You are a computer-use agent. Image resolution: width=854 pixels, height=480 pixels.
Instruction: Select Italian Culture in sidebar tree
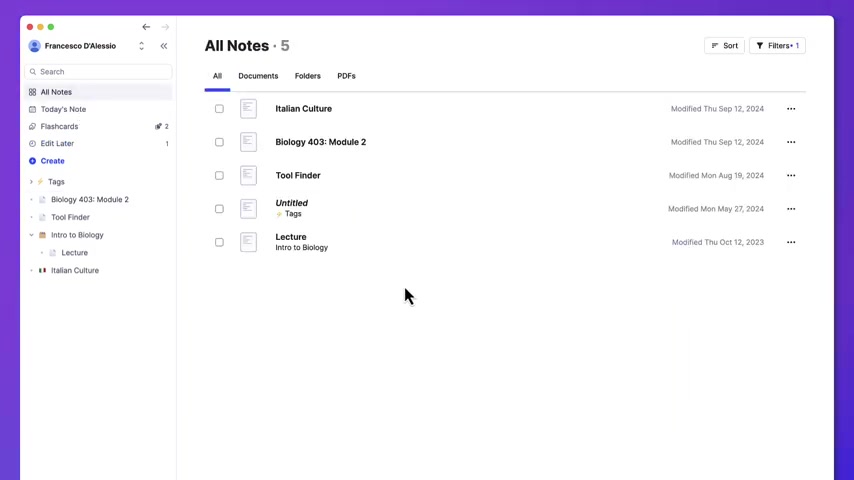[75, 270]
